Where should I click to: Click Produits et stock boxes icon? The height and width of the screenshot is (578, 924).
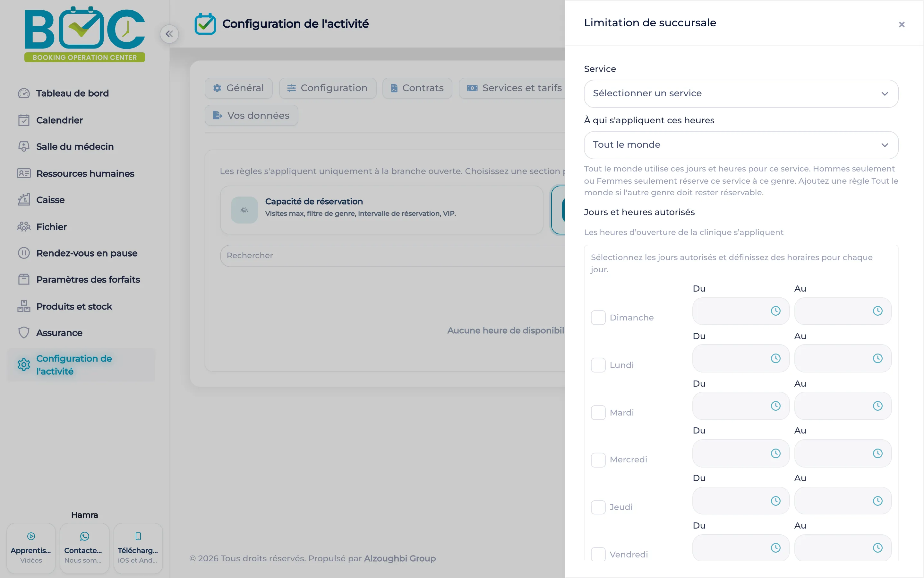coord(24,306)
